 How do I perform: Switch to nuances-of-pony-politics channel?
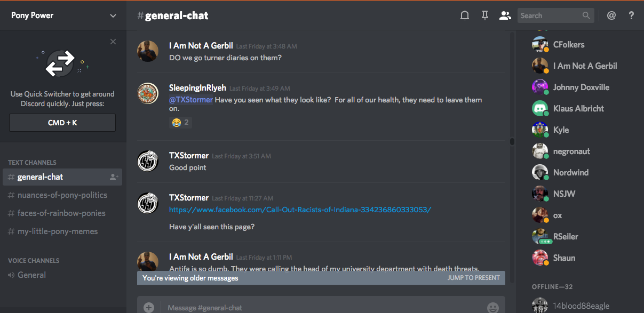62,195
